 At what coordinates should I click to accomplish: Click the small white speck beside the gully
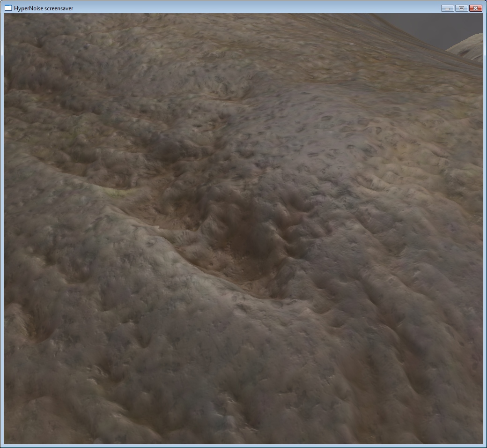click(158, 228)
